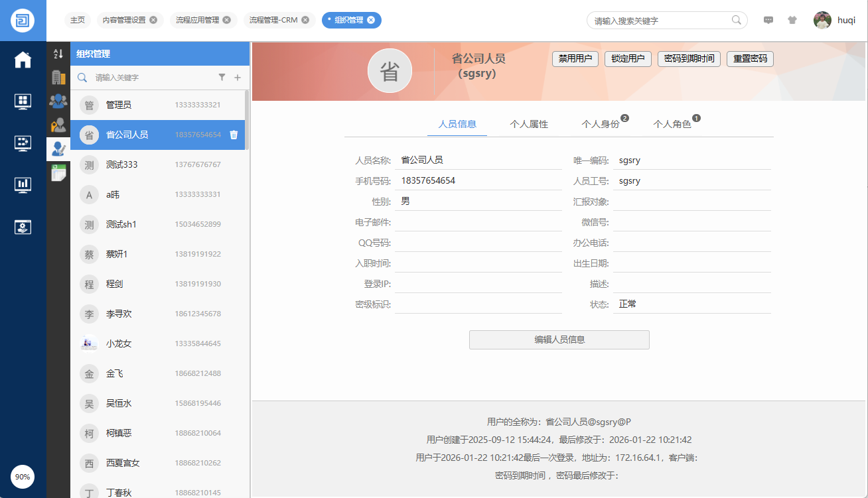
Task: Click the home icon in left sidebar
Action: (23, 60)
